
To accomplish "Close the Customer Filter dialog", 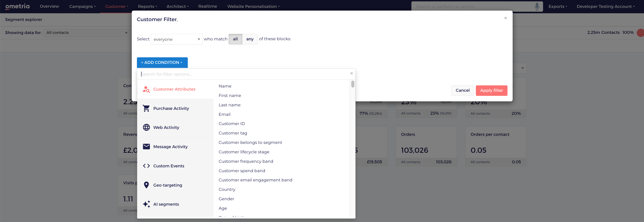I will point(506,18).
